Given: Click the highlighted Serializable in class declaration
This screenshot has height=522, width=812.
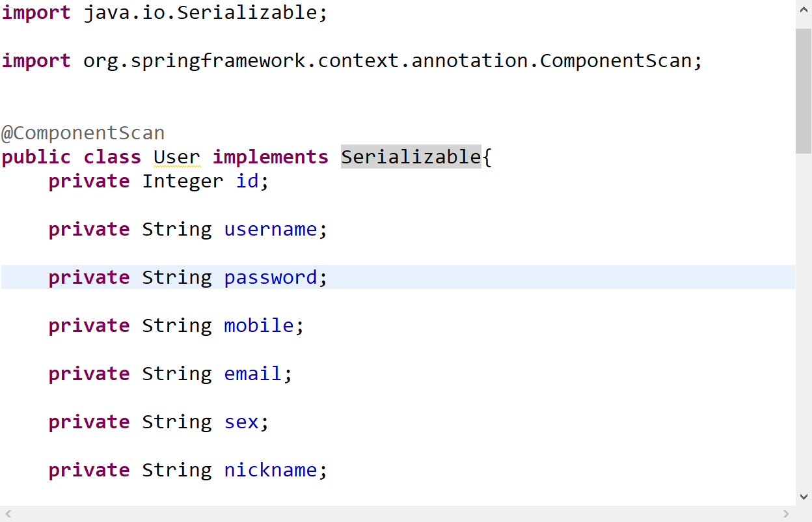Looking at the screenshot, I should (411, 157).
